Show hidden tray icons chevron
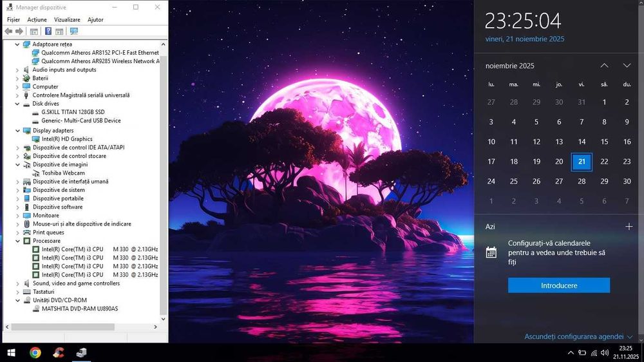Viewport: 644px width, 362px height. [x=571, y=352]
